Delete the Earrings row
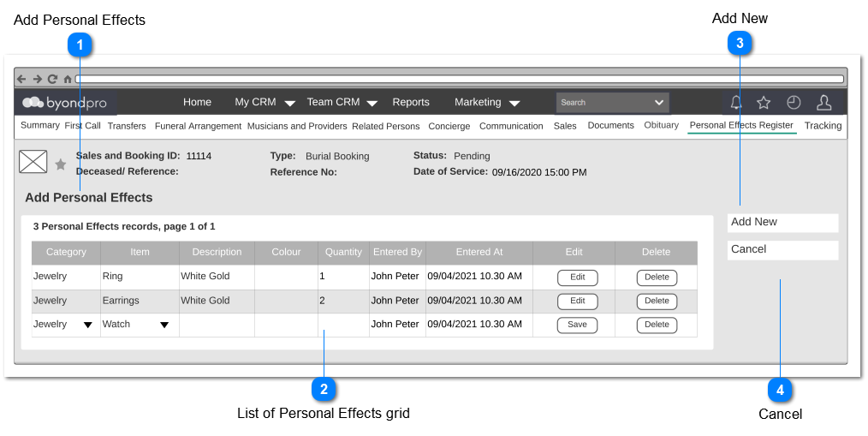 657,302
